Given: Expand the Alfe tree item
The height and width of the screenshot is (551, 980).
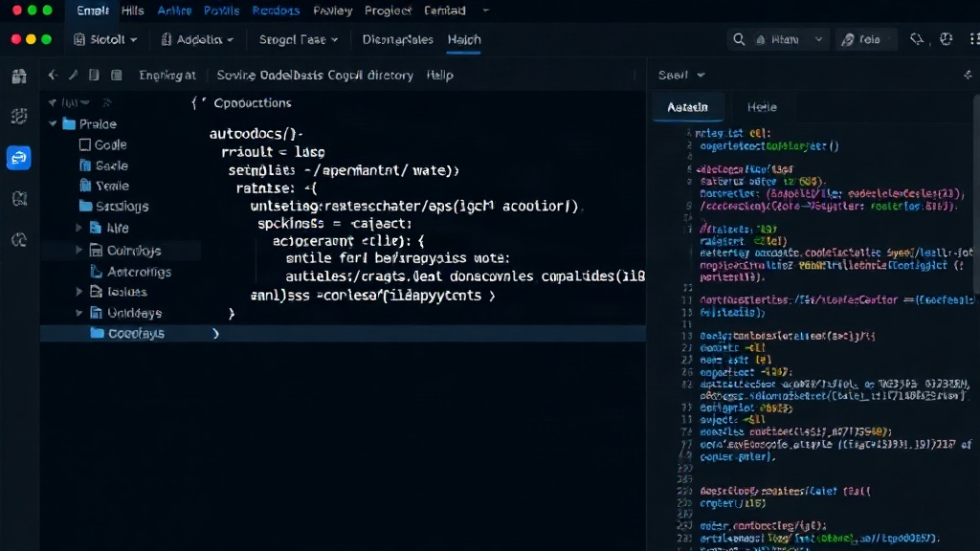Looking at the screenshot, I should [x=78, y=228].
